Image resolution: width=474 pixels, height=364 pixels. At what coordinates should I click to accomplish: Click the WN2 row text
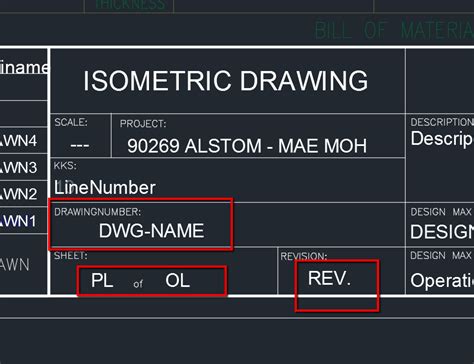[x=19, y=194]
